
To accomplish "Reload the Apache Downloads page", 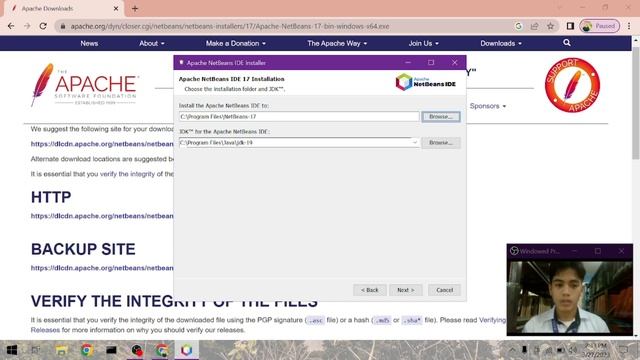I will [43, 26].
